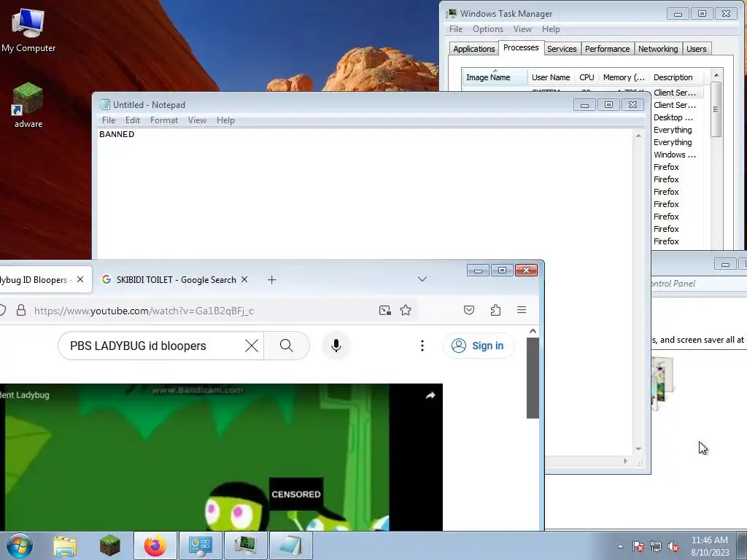Click the Action Center flag tray icon
This screenshot has height=560, width=747.
[x=638, y=546]
